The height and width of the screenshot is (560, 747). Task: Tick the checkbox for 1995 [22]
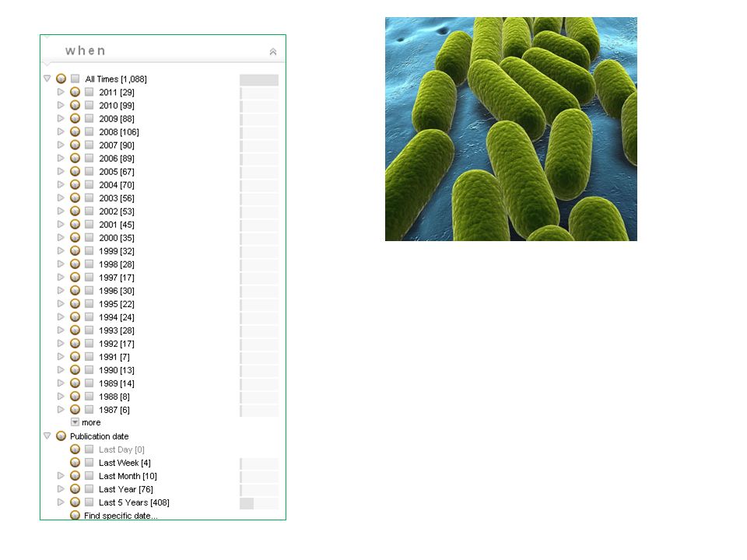tap(89, 303)
